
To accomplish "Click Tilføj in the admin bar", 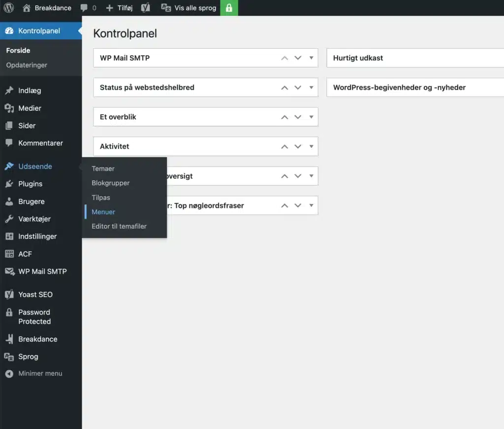I will (x=120, y=8).
